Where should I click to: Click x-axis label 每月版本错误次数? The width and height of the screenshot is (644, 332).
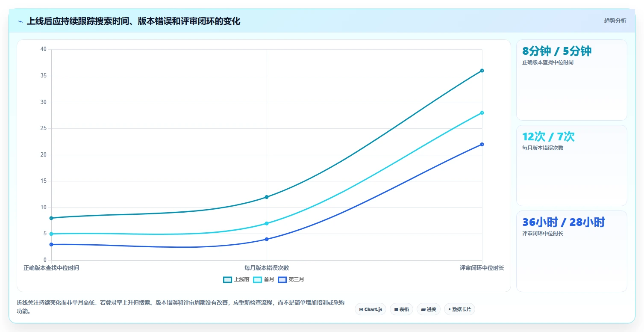tap(267, 268)
